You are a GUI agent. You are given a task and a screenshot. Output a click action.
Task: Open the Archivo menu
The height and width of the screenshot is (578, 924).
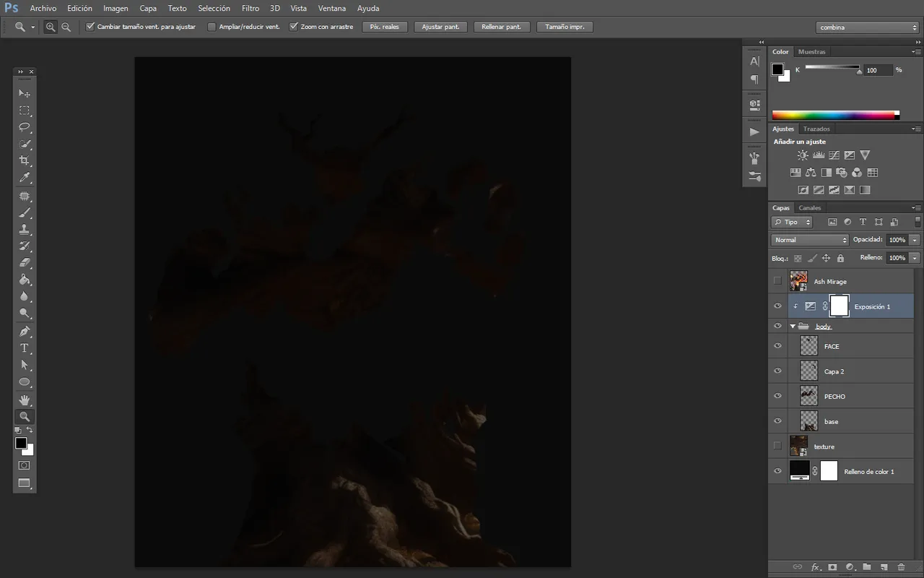[43, 9]
